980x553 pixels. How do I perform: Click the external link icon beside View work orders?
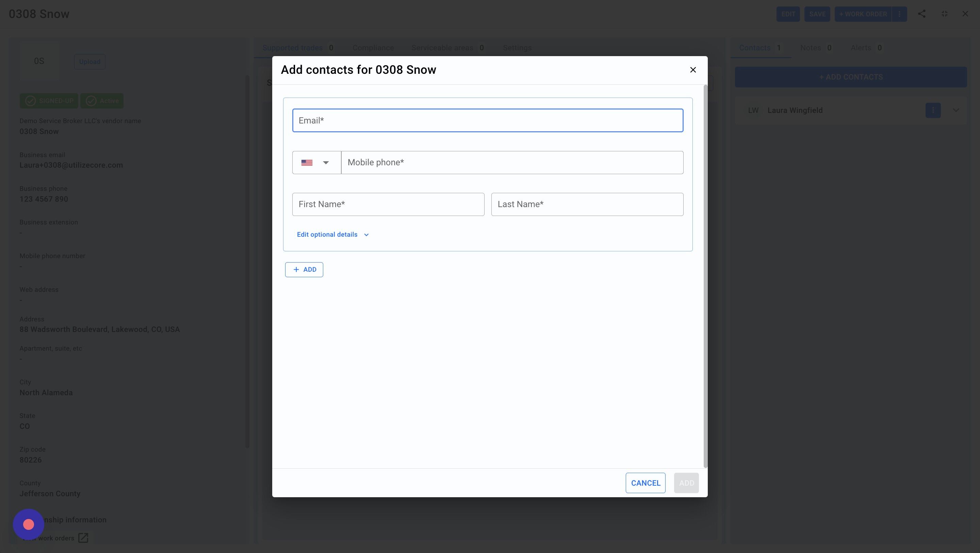(83, 538)
